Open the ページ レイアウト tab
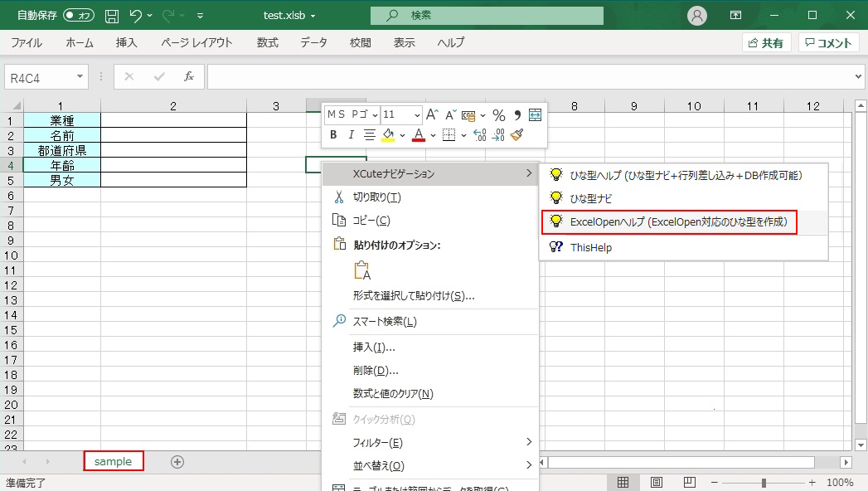This screenshot has width=868, height=491. click(x=196, y=42)
